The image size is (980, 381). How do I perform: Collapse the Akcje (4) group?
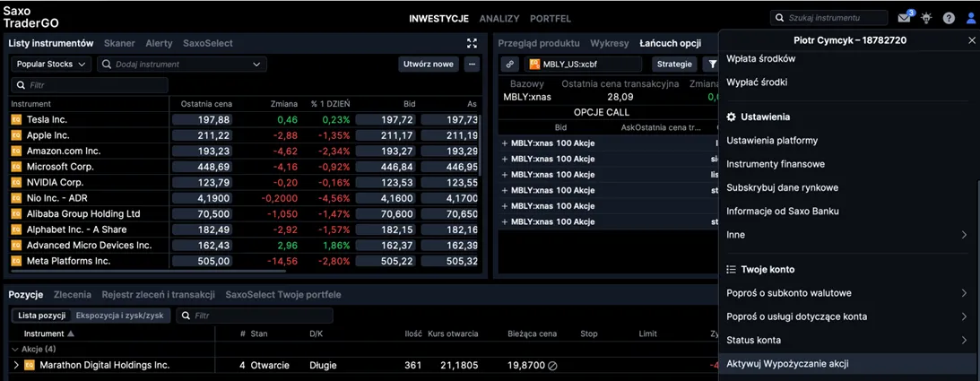15,349
